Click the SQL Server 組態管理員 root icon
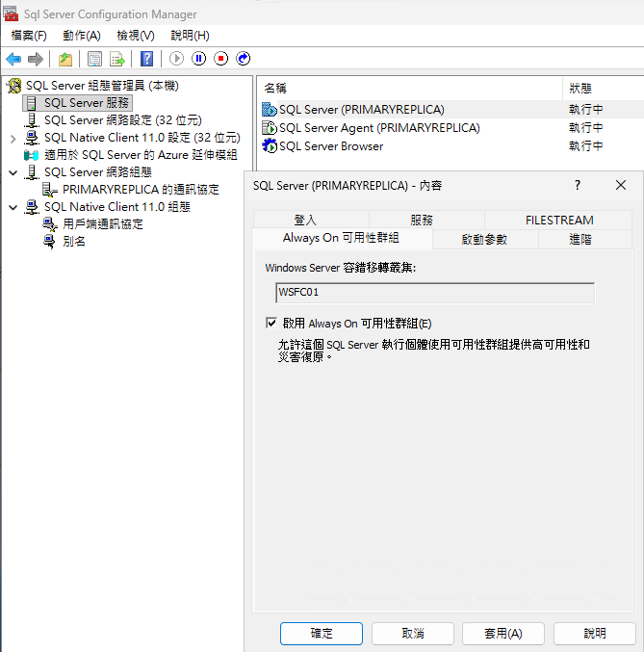Viewport: 644px width, 652px height. [14, 86]
